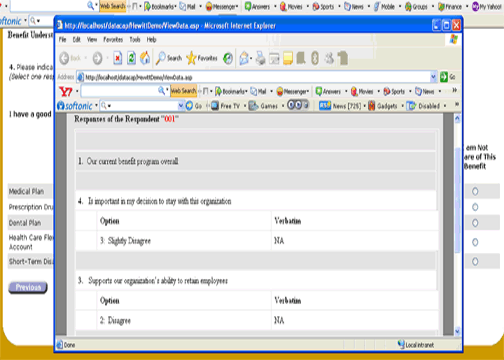Open Finance in the background Yahoo toolbar
The image size is (504, 360).
point(450,7)
